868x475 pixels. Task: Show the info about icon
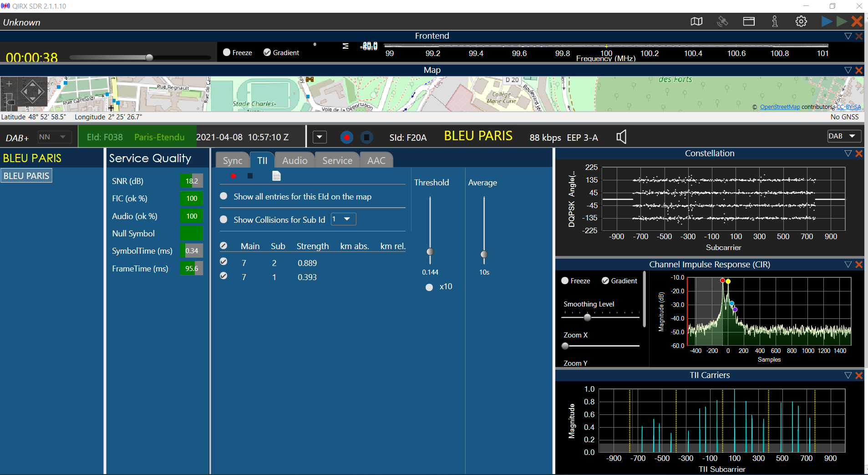[x=775, y=21]
